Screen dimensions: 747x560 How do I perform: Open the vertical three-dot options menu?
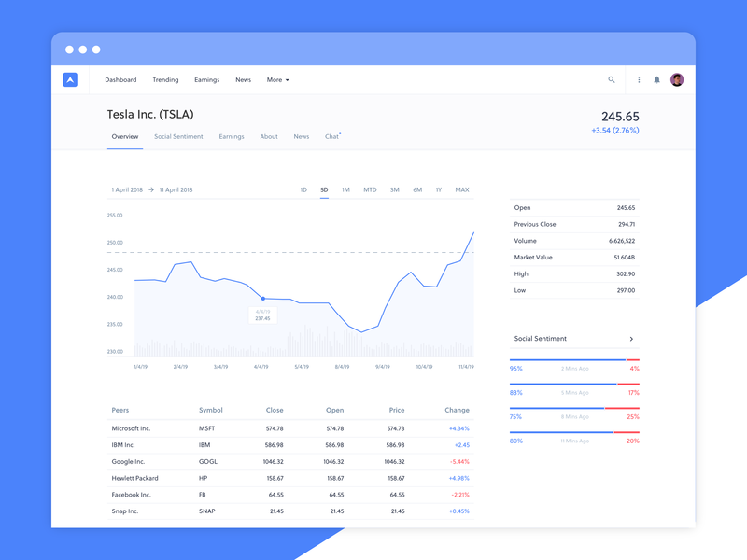point(639,80)
